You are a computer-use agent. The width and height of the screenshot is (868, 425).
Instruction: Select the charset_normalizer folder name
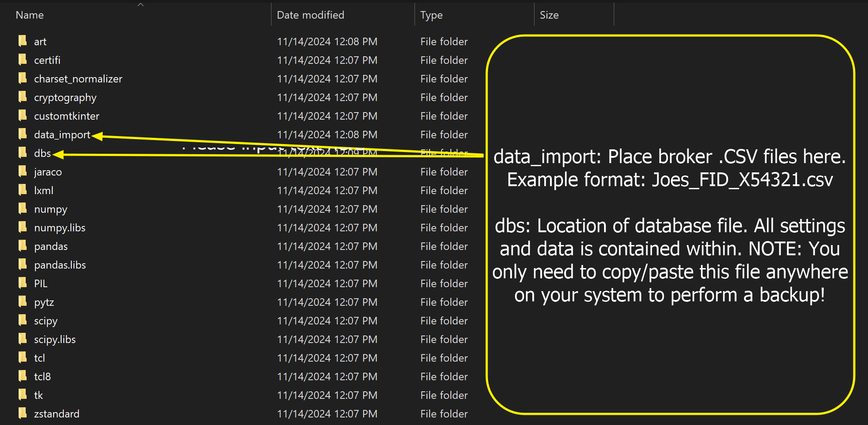coord(78,79)
